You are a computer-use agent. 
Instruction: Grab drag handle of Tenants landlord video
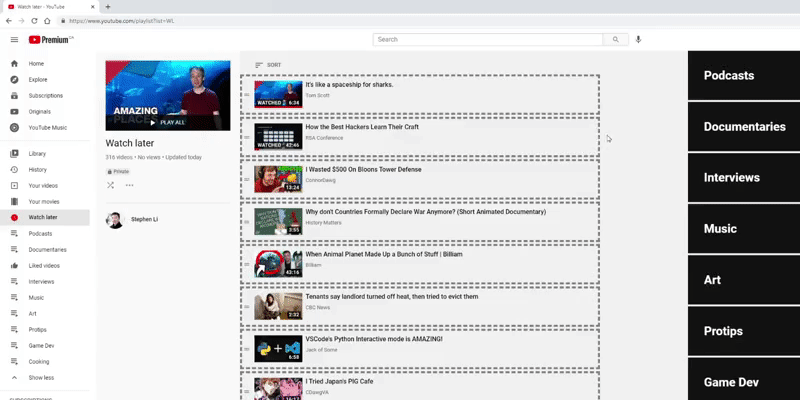tap(246, 307)
